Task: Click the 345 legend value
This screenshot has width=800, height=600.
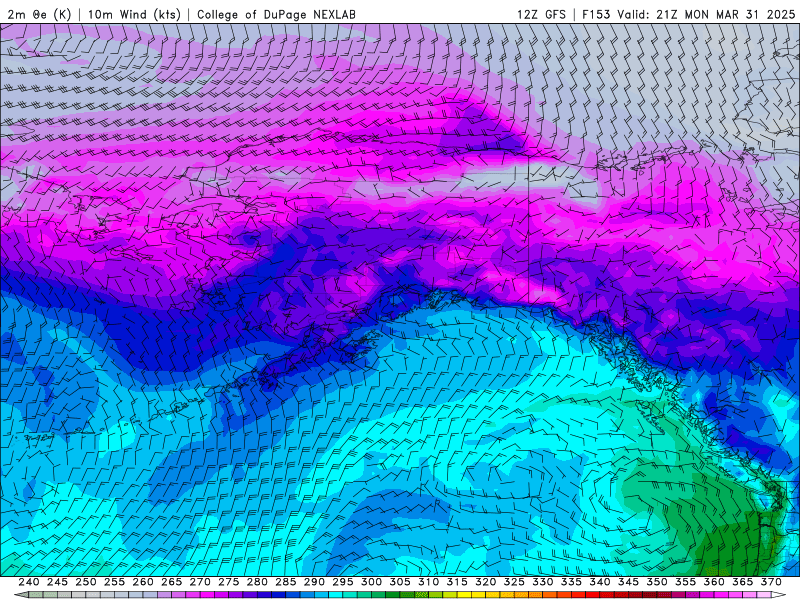Action: tap(629, 582)
